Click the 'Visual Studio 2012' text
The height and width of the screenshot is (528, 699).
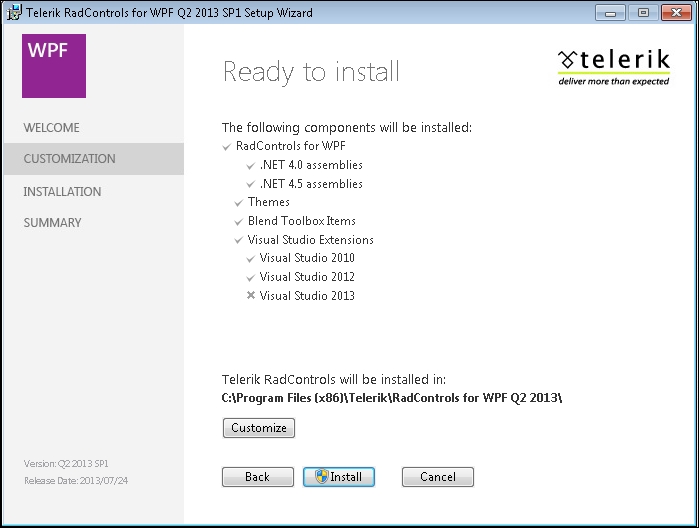(307, 277)
